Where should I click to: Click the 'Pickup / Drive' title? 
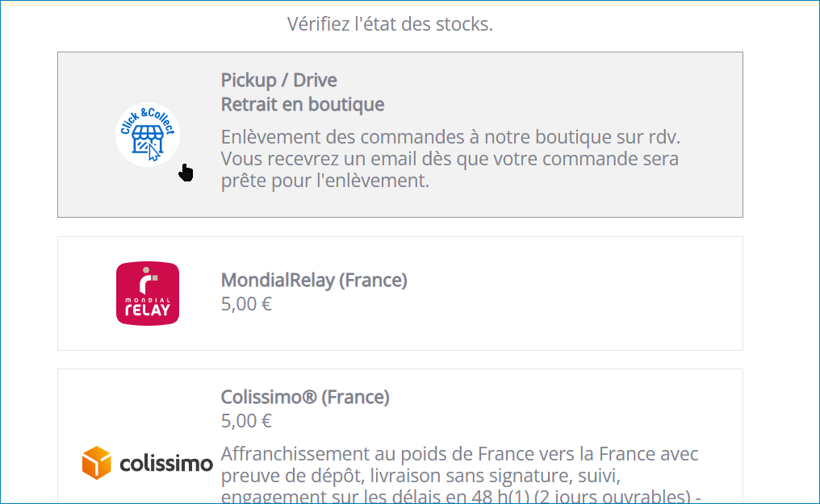click(278, 81)
